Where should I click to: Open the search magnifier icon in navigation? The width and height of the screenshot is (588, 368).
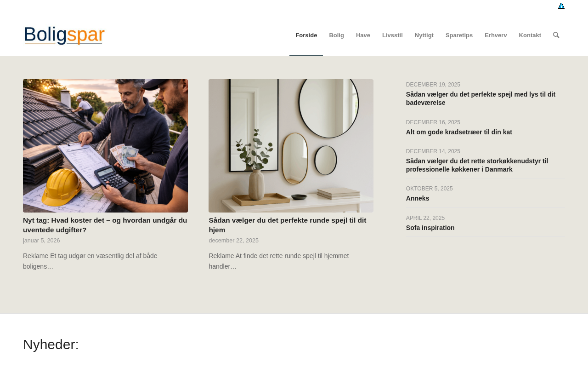(x=556, y=35)
